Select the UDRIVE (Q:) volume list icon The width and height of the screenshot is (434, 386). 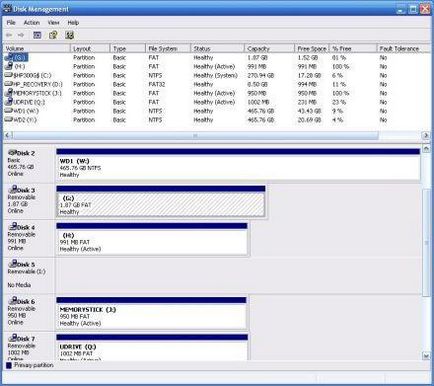pos(9,102)
